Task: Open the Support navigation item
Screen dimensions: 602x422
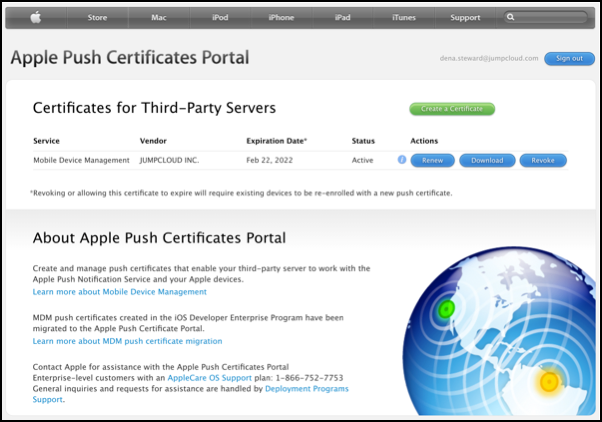Action: coord(465,17)
